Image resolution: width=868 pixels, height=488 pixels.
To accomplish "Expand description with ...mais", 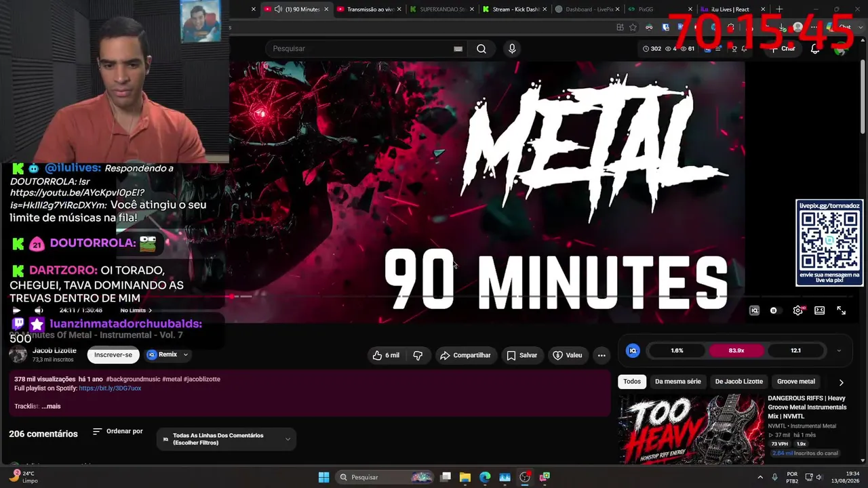I will (51, 406).
